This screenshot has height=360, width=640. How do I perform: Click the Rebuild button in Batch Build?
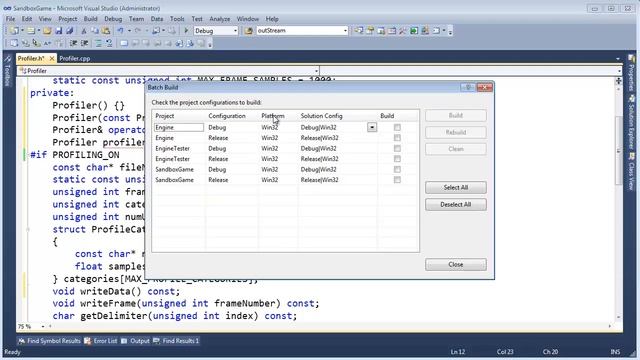click(456, 132)
